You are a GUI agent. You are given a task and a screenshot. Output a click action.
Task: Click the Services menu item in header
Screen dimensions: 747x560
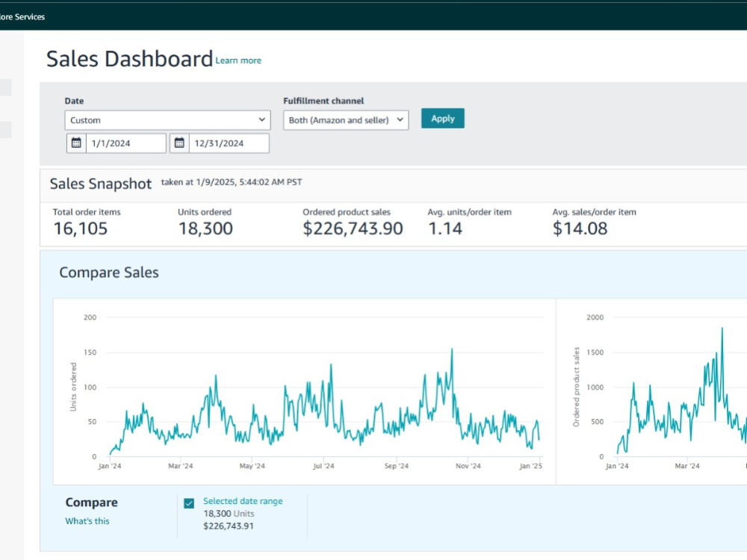click(x=22, y=16)
